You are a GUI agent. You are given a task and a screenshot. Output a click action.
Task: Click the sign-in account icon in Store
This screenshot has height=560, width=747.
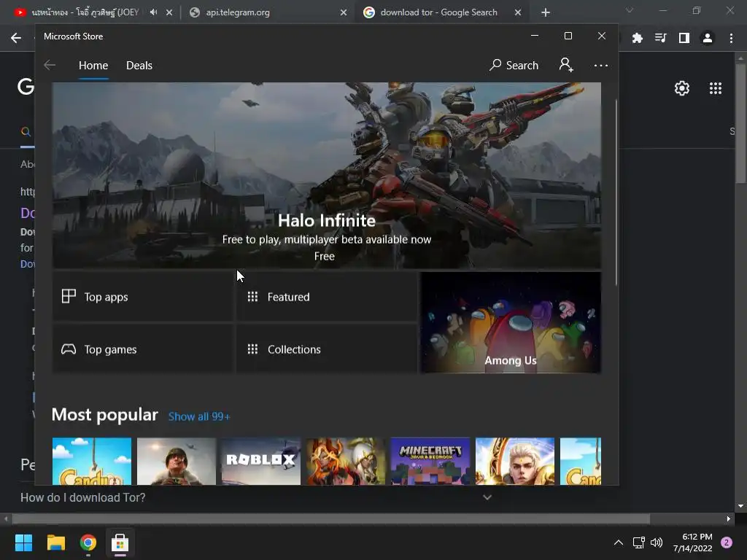pos(566,65)
